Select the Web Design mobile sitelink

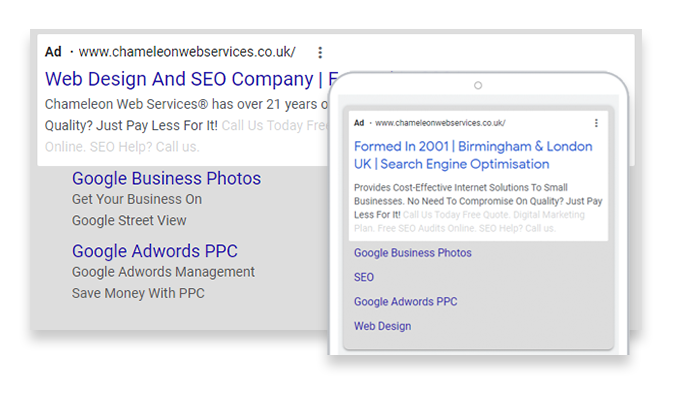[382, 326]
